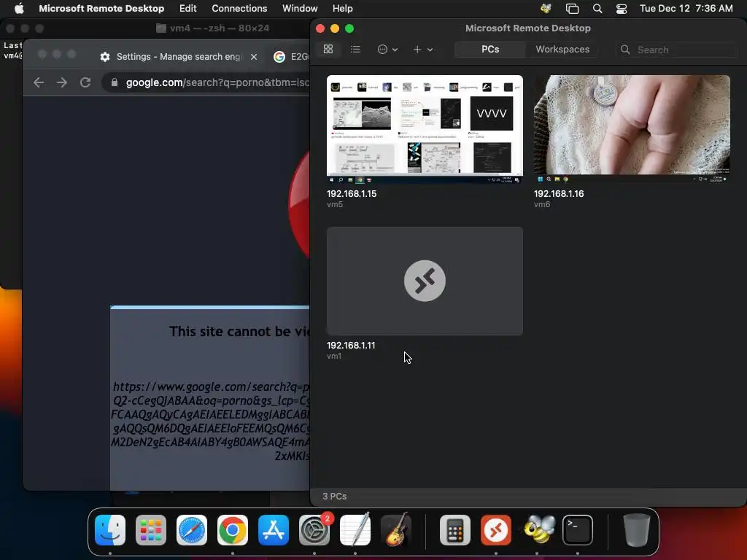Open App Store from the Dock

click(274, 530)
